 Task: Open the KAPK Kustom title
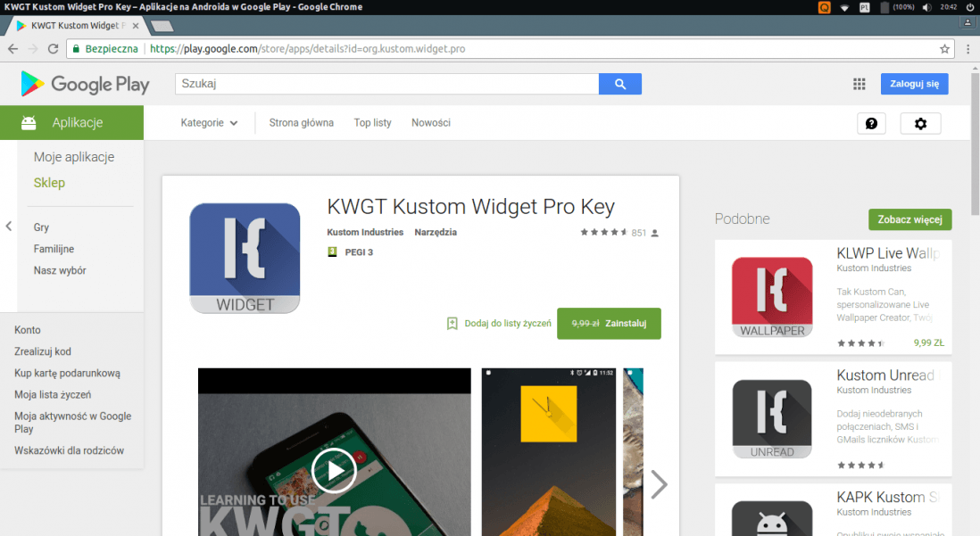tap(887, 497)
